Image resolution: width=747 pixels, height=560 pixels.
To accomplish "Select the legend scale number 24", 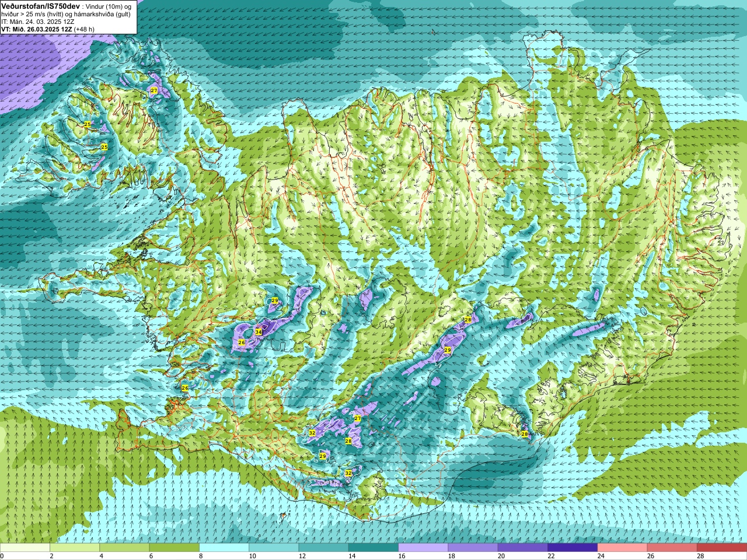I will click(601, 556).
